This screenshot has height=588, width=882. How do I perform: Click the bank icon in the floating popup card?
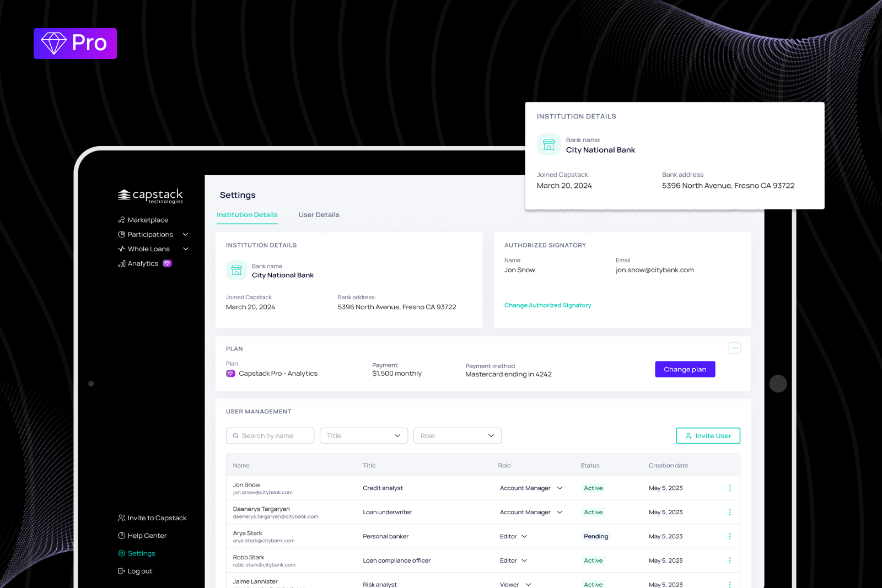548,144
